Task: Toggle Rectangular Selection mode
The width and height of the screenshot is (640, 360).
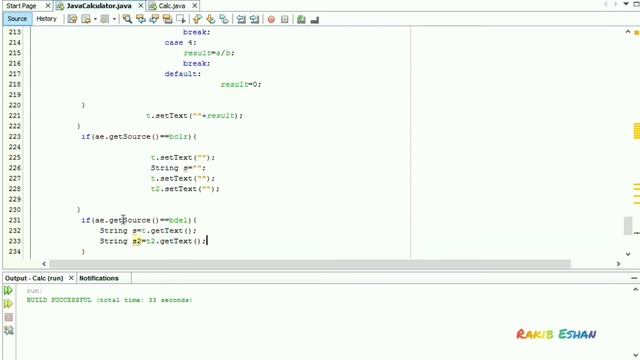Action: (x=180, y=19)
